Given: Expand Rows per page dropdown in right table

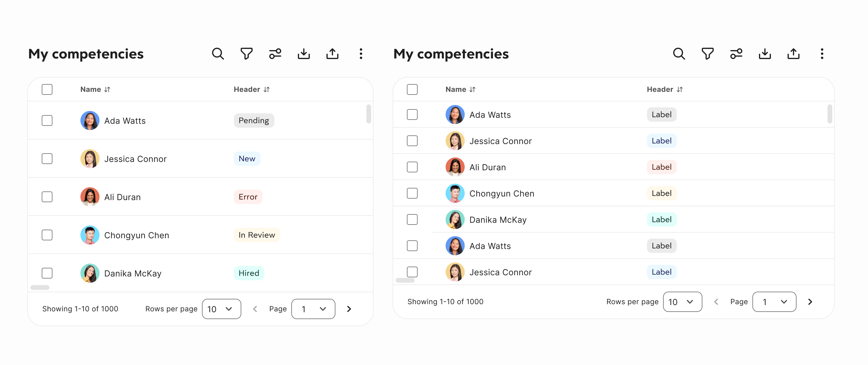Looking at the screenshot, I should (x=682, y=301).
